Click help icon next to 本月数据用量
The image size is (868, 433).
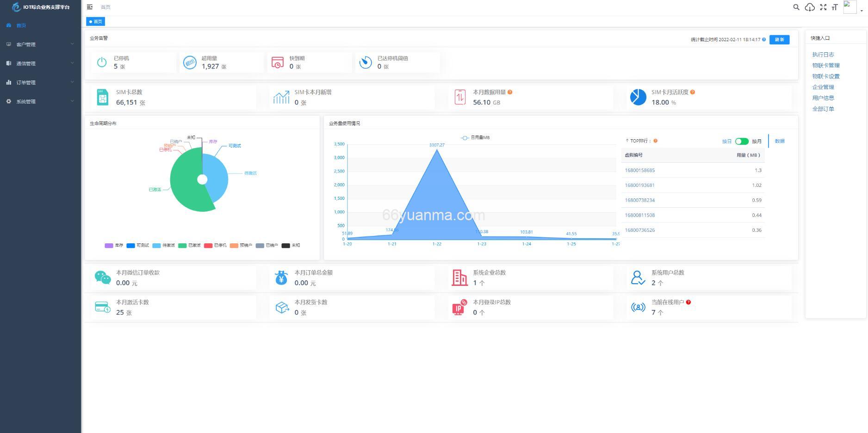[x=510, y=92]
